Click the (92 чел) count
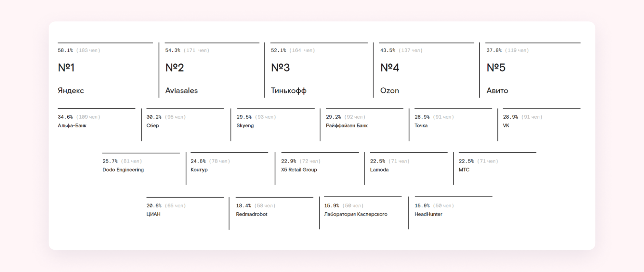 tap(355, 117)
